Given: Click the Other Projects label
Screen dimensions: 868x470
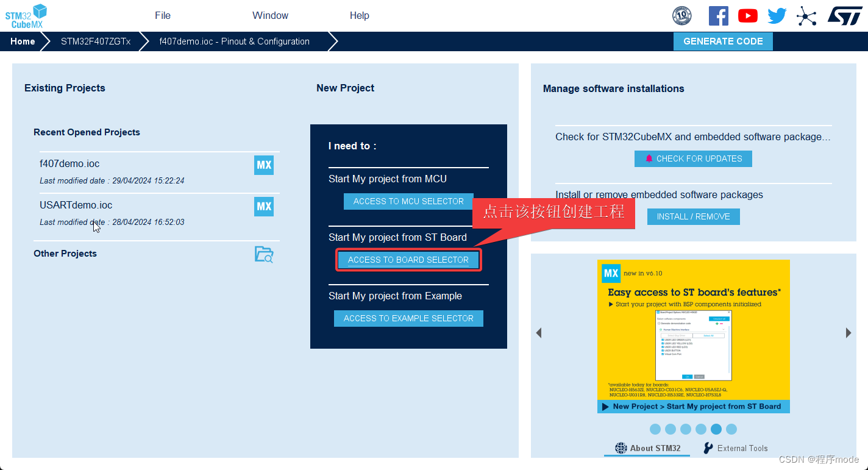Looking at the screenshot, I should [65, 254].
